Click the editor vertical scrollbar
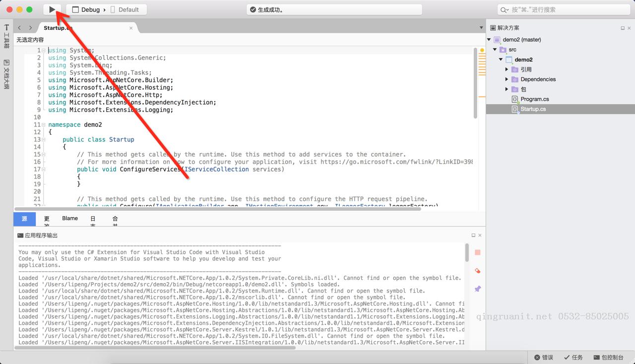 click(x=475, y=83)
